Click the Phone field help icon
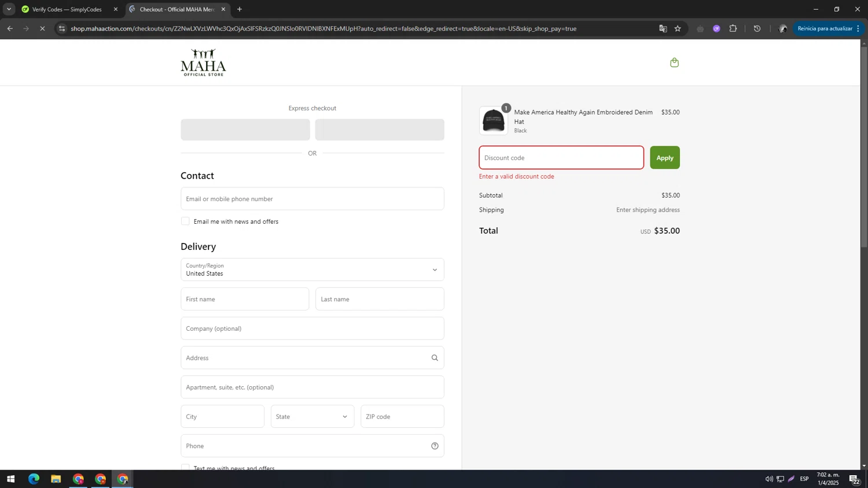This screenshot has height=488, width=868. click(x=435, y=446)
